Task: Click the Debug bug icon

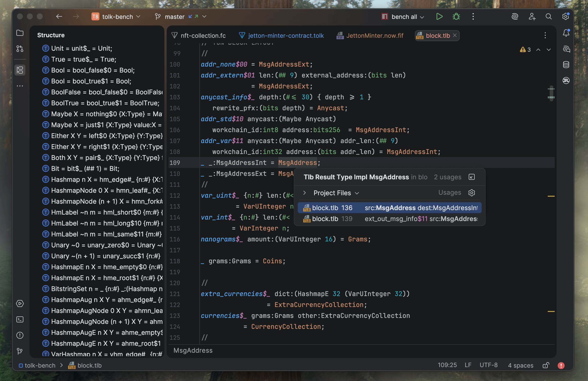Action: point(456,17)
